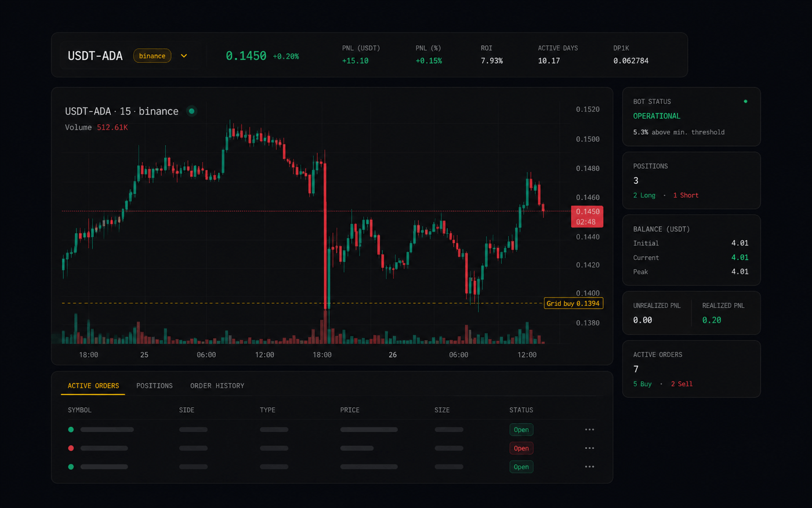Click the SIDE column header

pyautogui.click(x=187, y=410)
